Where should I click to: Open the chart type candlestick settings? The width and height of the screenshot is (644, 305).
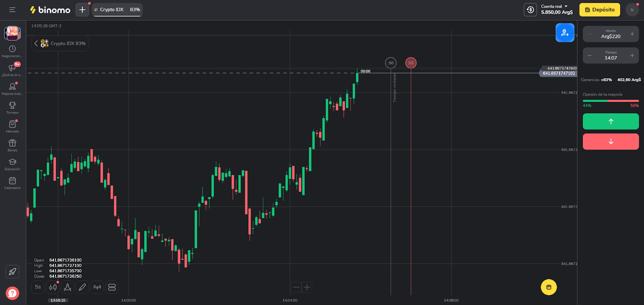(53, 287)
